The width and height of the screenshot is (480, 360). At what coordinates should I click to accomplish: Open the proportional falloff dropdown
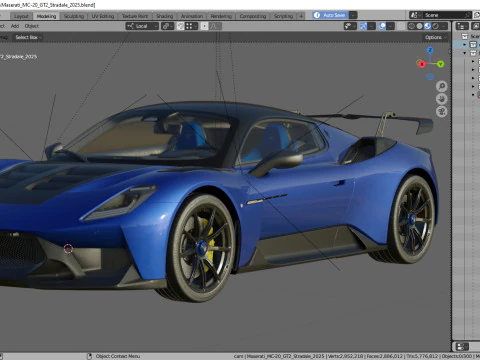coord(215,26)
